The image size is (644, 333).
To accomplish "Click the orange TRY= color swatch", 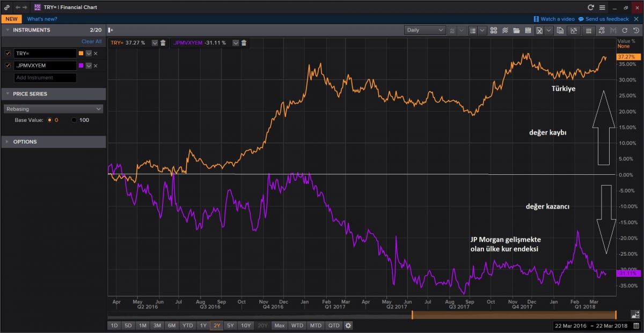I will 81,53.
